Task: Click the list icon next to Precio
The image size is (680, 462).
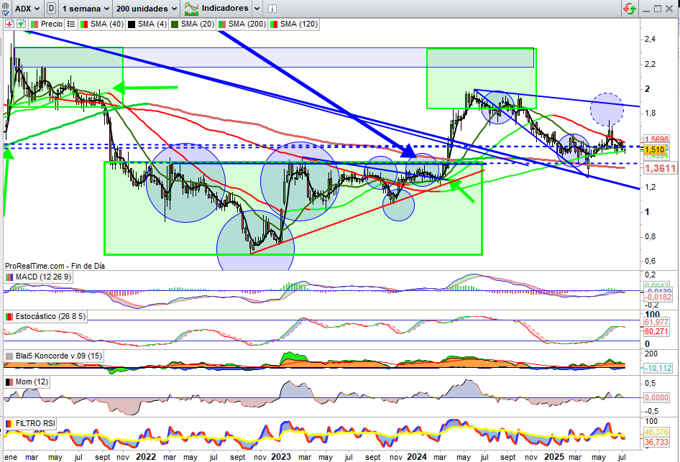Action: coord(71,24)
